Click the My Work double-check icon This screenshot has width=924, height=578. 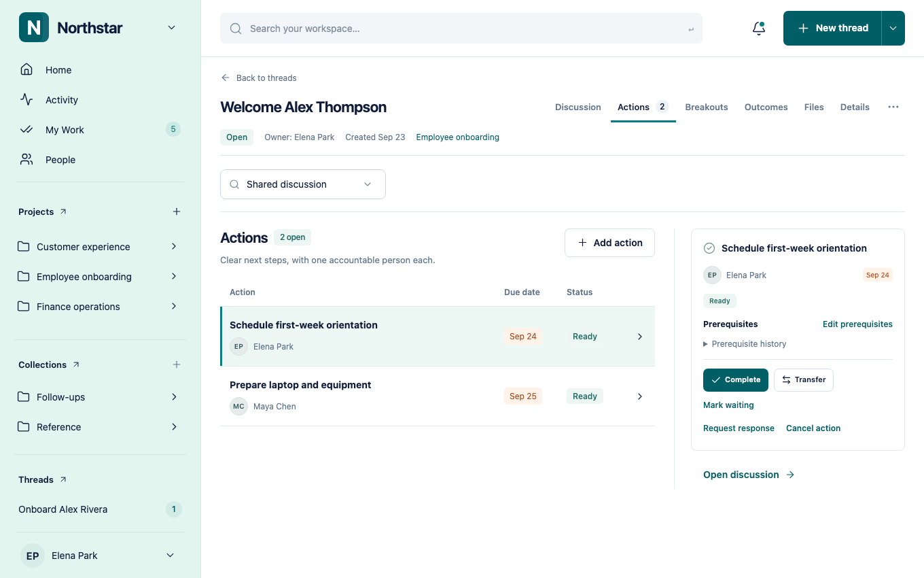(26, 130)
